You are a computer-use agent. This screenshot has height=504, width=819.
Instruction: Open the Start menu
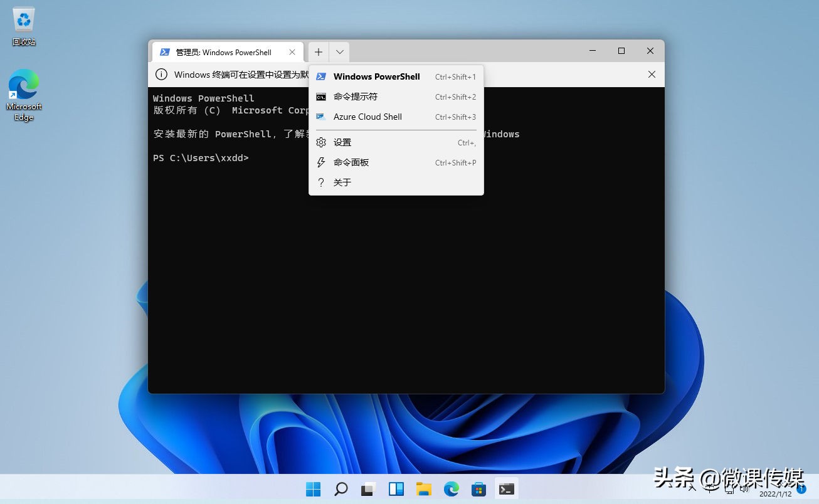tap(313, 489)
